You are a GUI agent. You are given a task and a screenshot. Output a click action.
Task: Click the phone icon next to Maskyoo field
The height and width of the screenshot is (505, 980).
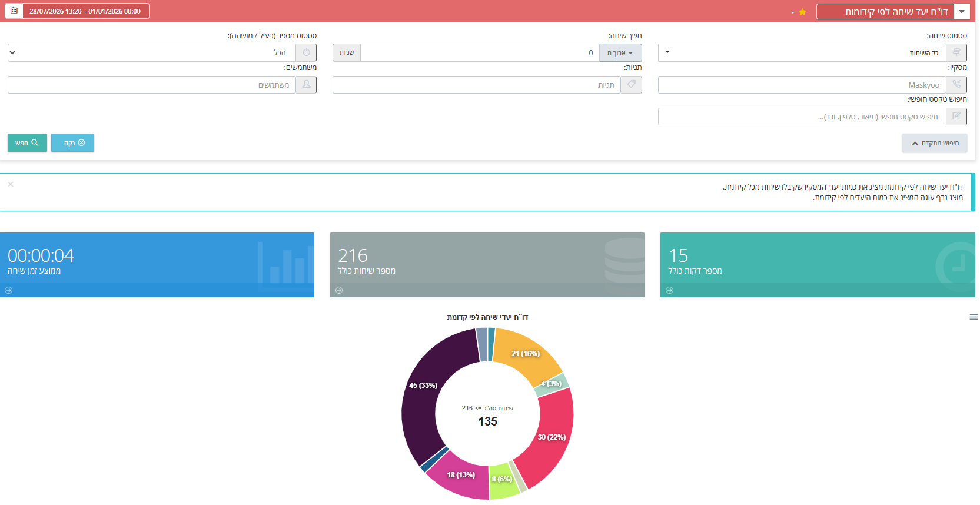pos(956,85)
